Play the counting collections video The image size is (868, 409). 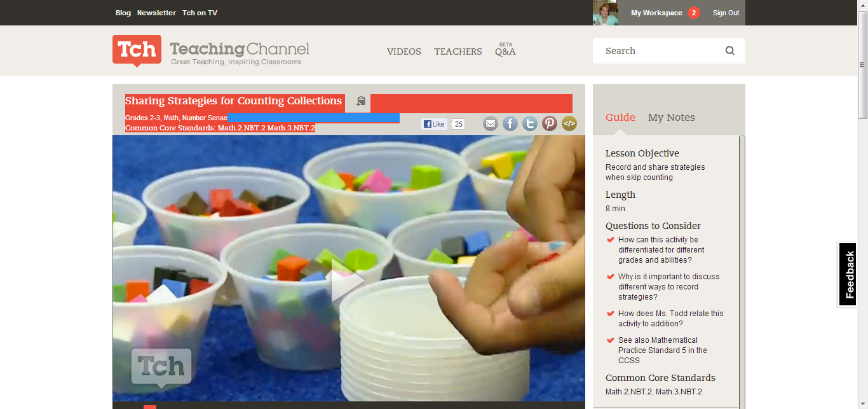348,280
